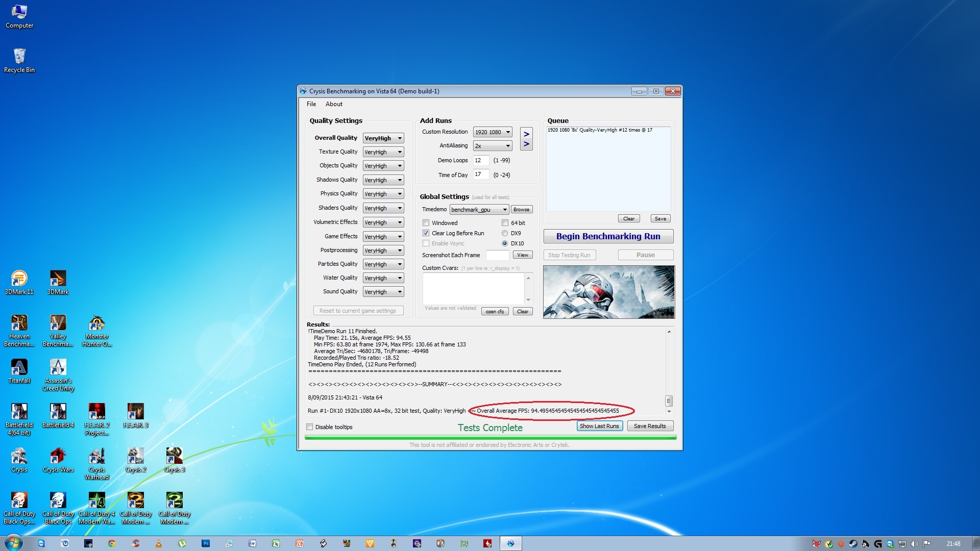This screenshot has height=551, width=980.
Task: Select the Heaven Benchmark desktop shortcut
Action: [x=19, y=330]
